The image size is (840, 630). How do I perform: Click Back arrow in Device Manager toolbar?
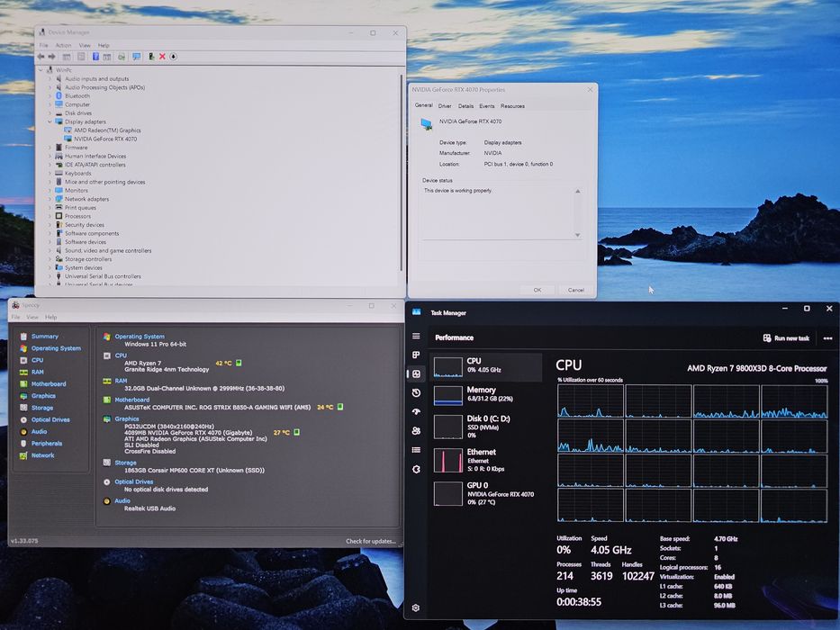41,56
